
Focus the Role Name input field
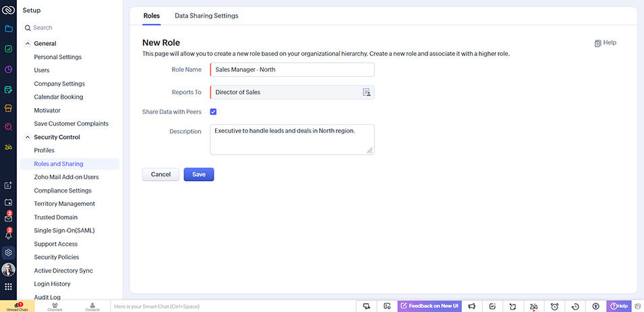292,70
